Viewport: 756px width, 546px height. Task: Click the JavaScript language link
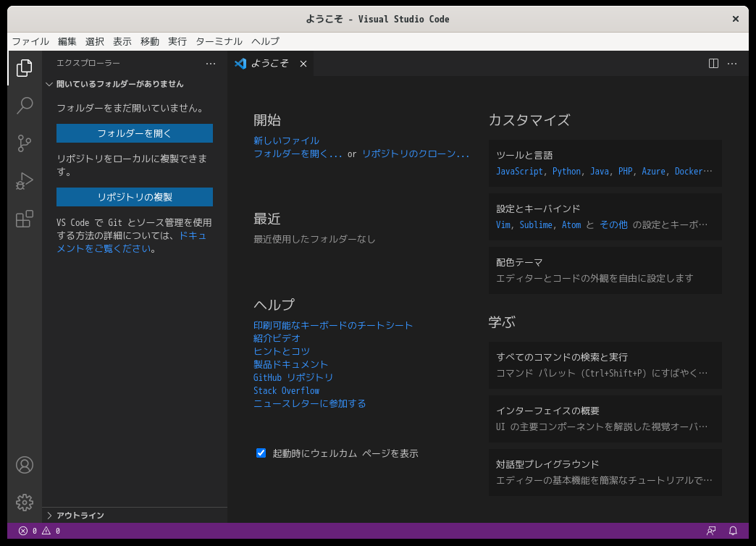click(519, 172)
